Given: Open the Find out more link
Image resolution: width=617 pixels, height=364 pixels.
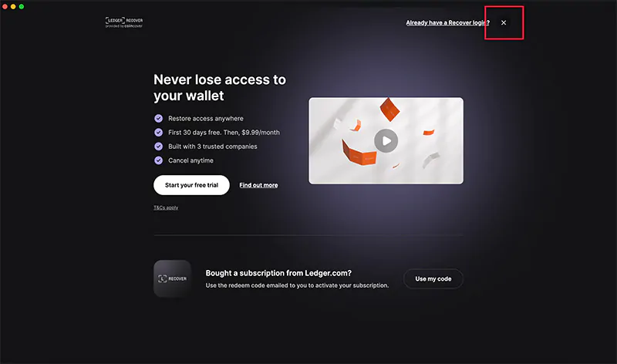Looking at the screenshot, I should (x=258, y=185).
